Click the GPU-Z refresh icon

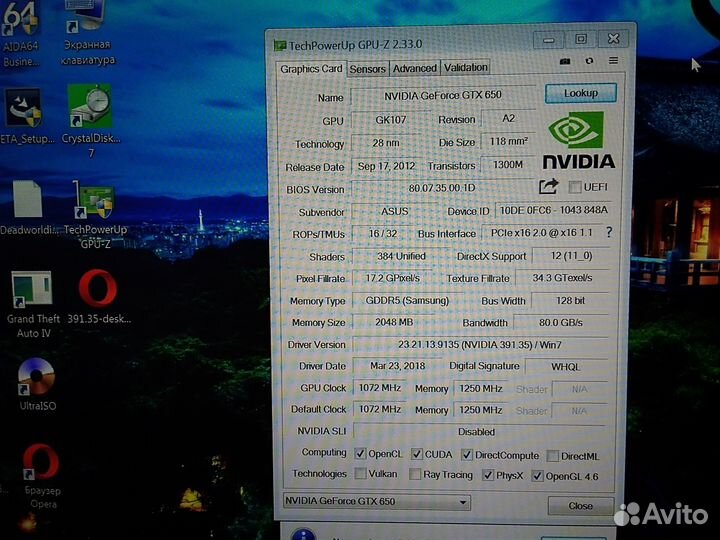click(x=589, y=61)
